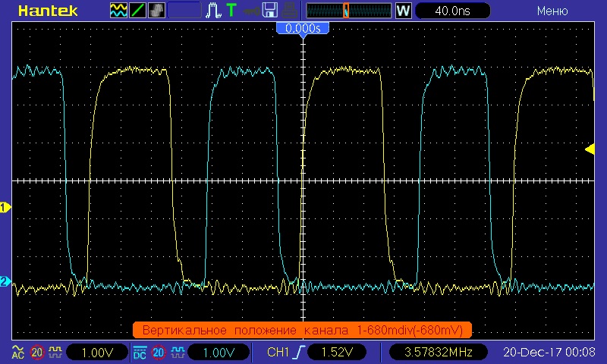Click the 1.52V trigger level readout
Viewport: 607px width, 364px height.
[x=337, y=353]
